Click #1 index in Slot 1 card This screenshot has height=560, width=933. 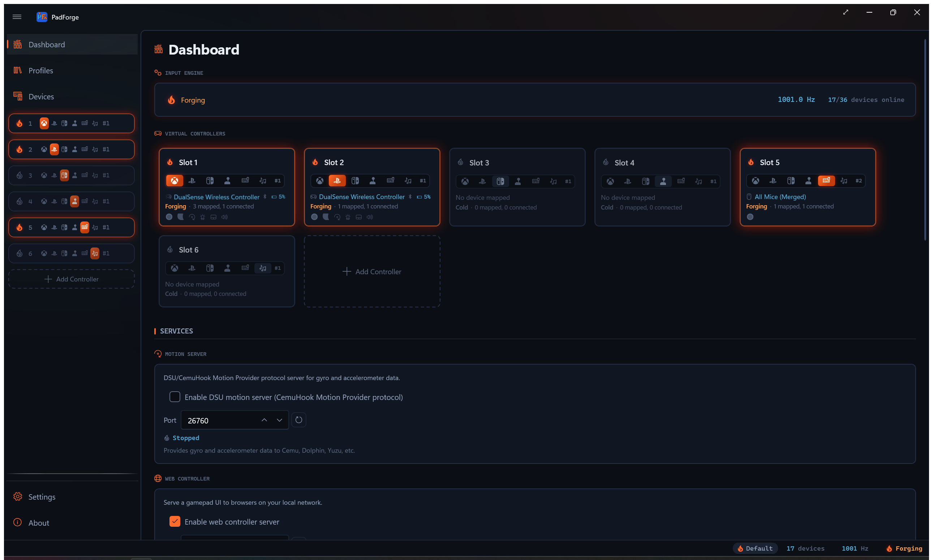[x=278, y=181]
